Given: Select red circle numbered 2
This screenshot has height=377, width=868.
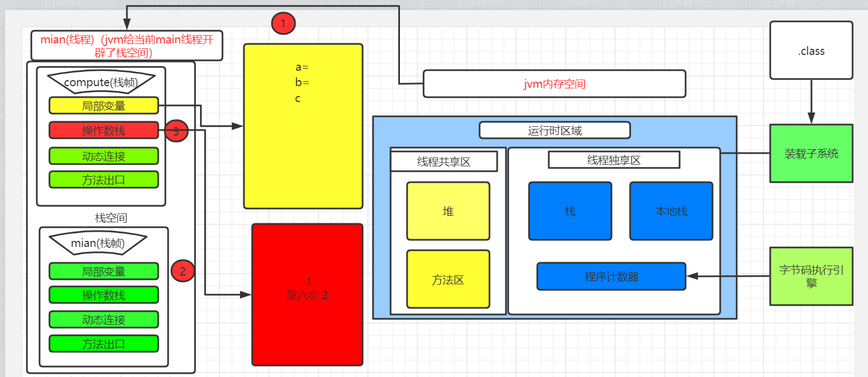Looking at the screenshot, I should tap(182, 271).
